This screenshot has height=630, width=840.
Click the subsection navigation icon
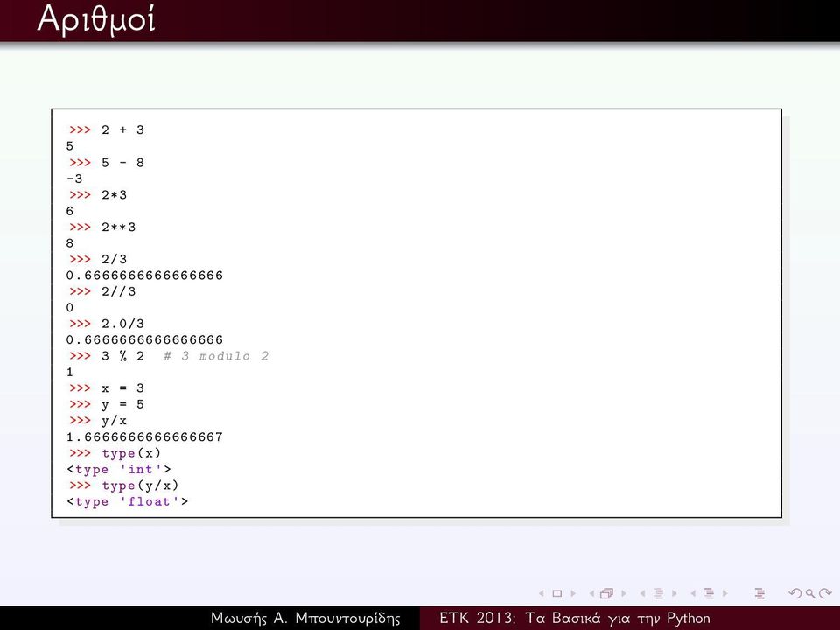[659, 593]
